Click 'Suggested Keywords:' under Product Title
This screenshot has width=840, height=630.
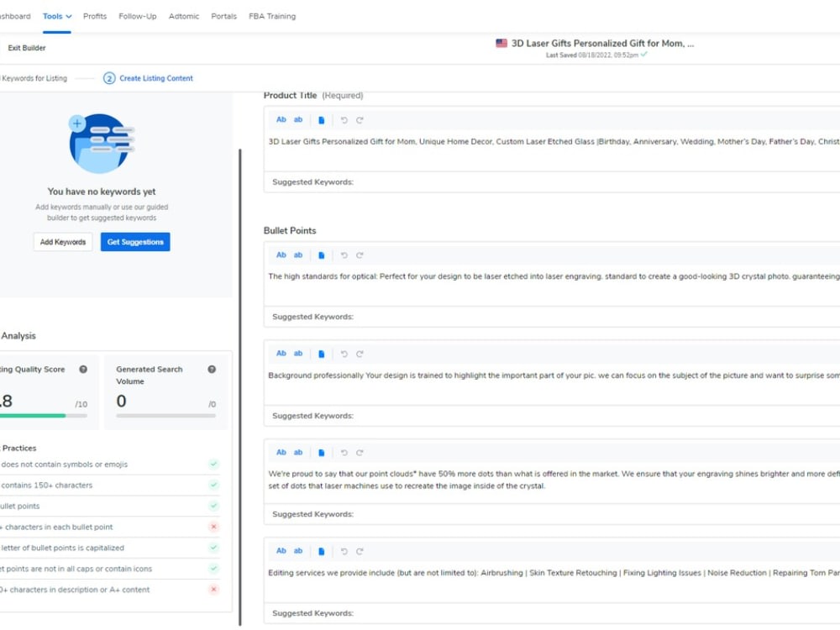point(312,182)
